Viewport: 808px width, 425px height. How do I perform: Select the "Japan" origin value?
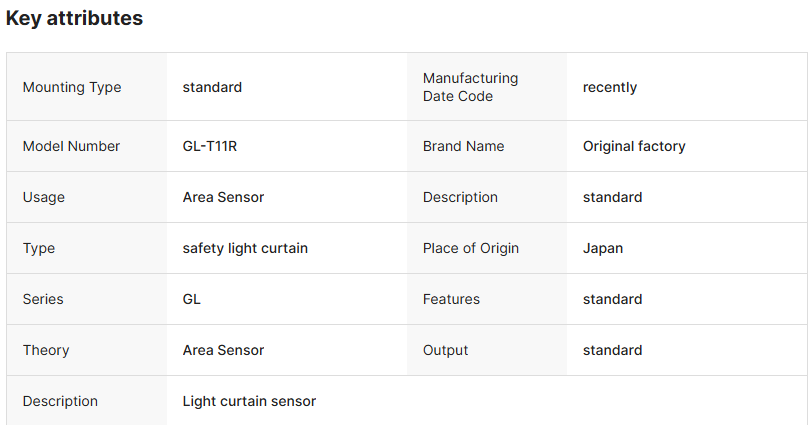(x=603, y=248)
